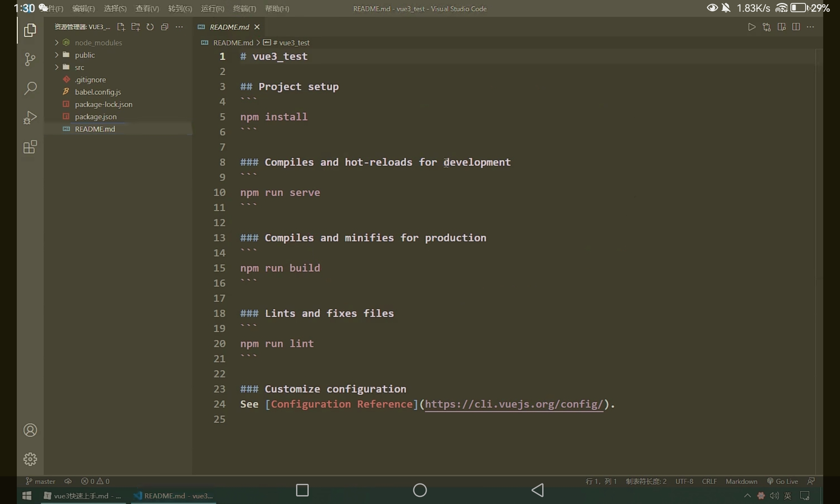Toggle Go Live server in status bar
This screenshot has height=504, width=840.
tap(782, 481)
